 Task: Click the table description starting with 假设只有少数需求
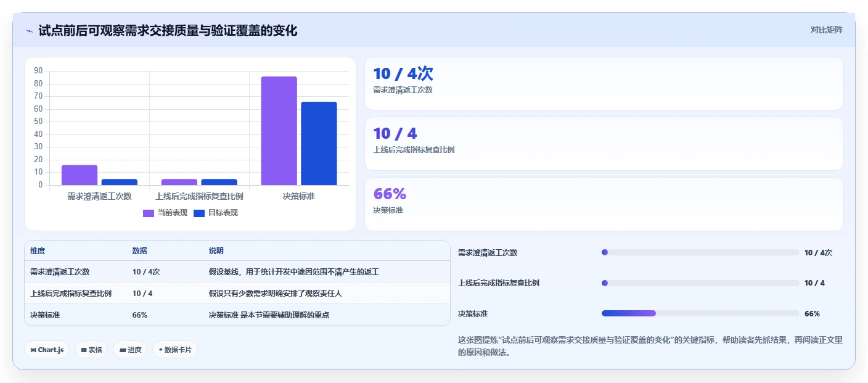tap(275, 294)
